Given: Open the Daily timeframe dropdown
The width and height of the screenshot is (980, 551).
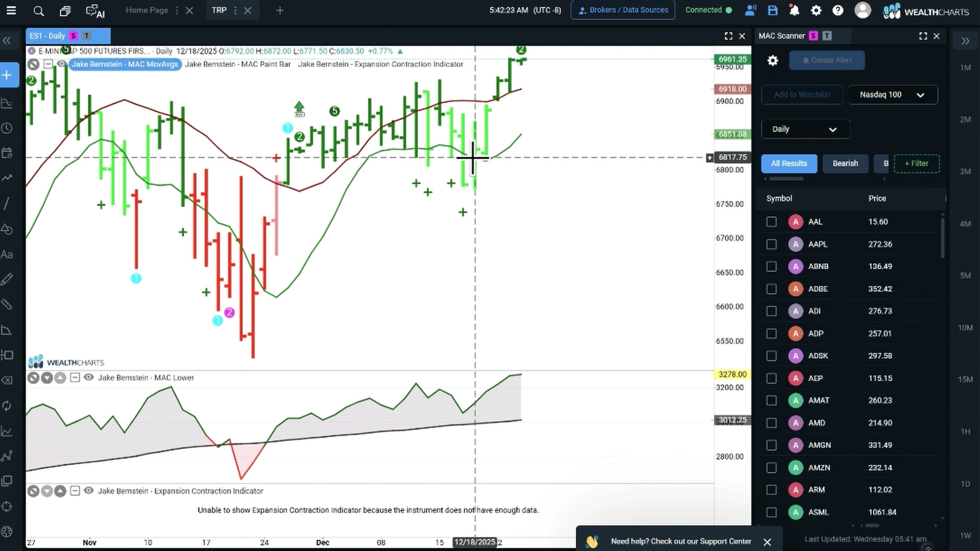Looking at the screenshot, I should coord(805,129).
